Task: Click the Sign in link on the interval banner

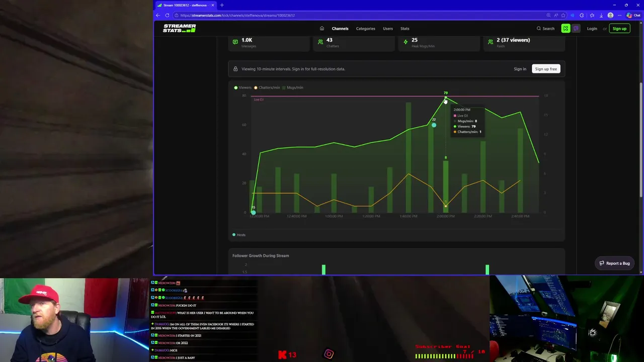Action: point(520,69)
